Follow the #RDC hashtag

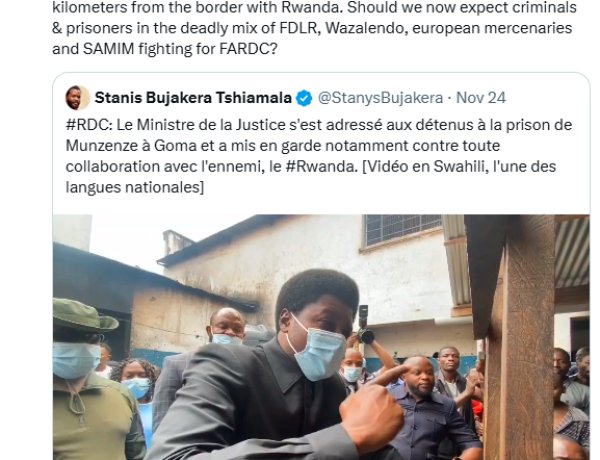tap(89, 125)
